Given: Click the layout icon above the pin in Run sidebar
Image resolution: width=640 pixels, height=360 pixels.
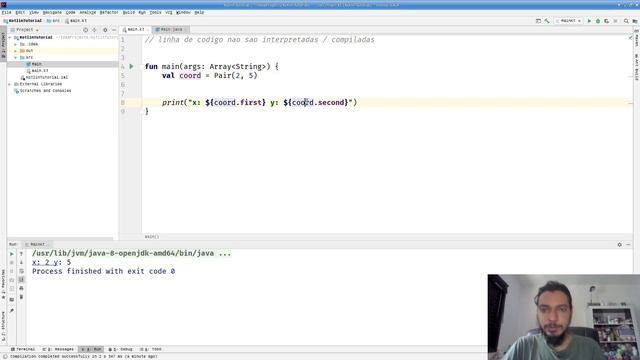Looking at the screenshot, I should point(12,299).
